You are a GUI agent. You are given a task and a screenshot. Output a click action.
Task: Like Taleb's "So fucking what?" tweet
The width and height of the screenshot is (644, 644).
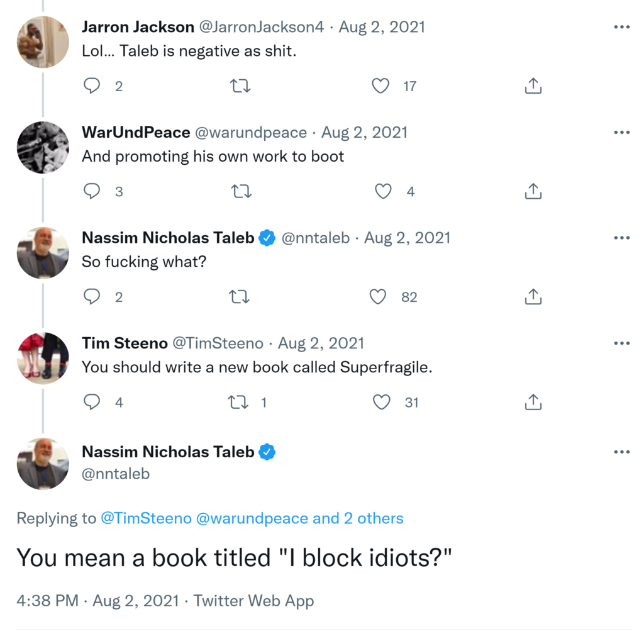[378, 297]
